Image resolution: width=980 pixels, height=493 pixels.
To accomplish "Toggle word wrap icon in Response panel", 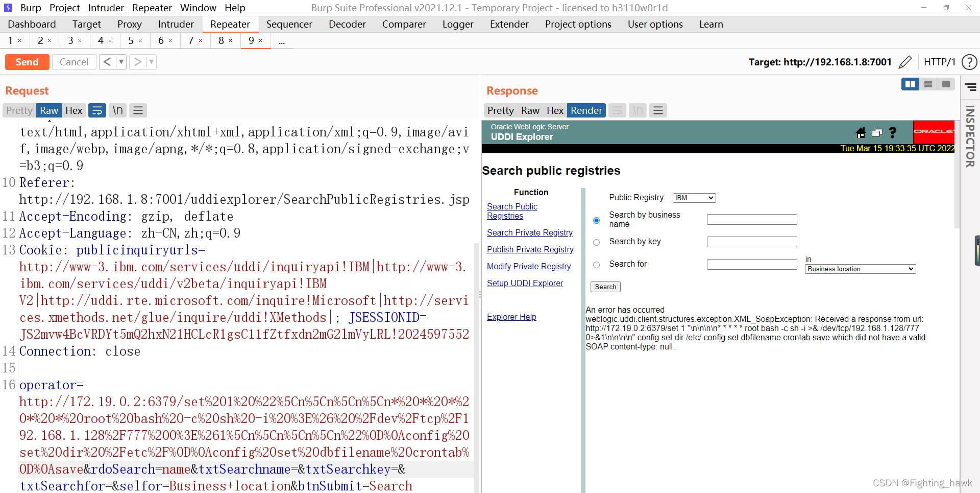I will tap(618, 110).
